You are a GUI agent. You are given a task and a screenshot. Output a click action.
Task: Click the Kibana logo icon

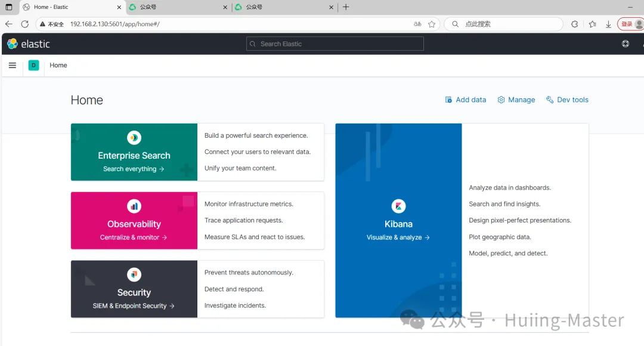tap(398, 206)
